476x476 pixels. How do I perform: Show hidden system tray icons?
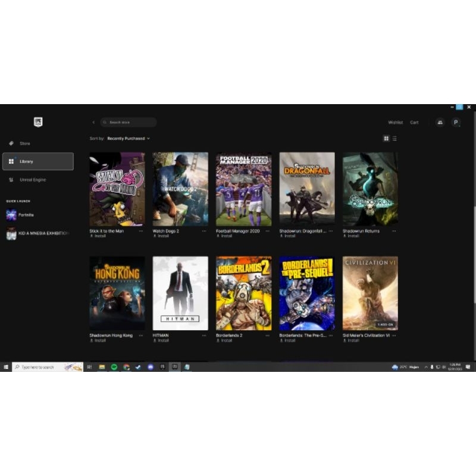pyautogui.click(x=426, y=367)
